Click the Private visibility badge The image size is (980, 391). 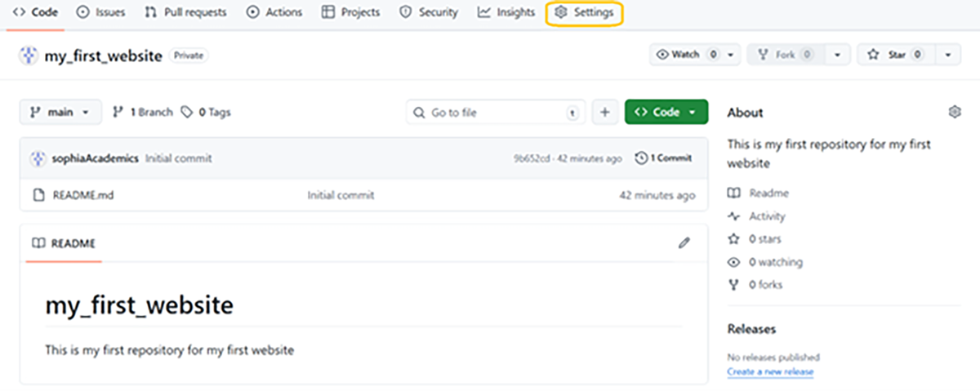(x=189, y=56)
